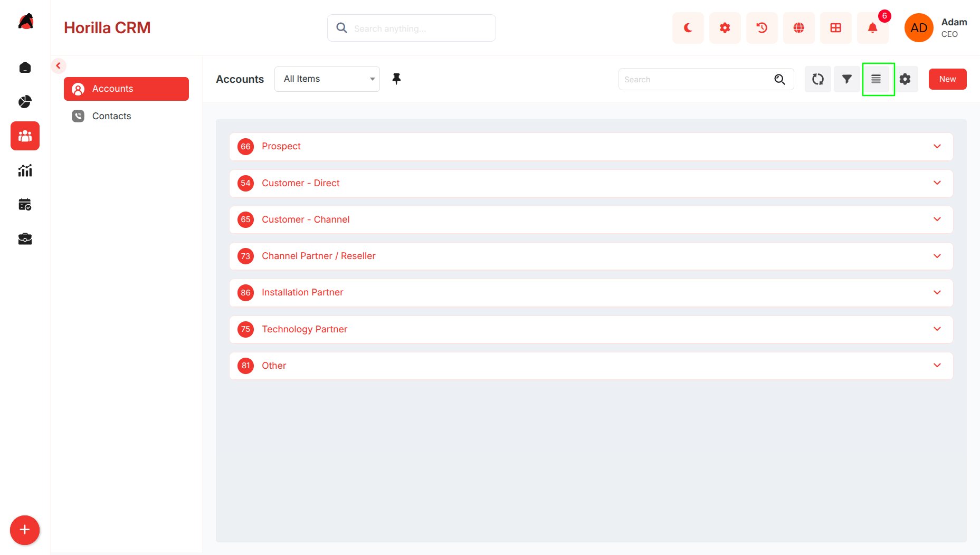Expand the Customer - Channel group chevron
980x555 pixels.
(x=937, y=219)
